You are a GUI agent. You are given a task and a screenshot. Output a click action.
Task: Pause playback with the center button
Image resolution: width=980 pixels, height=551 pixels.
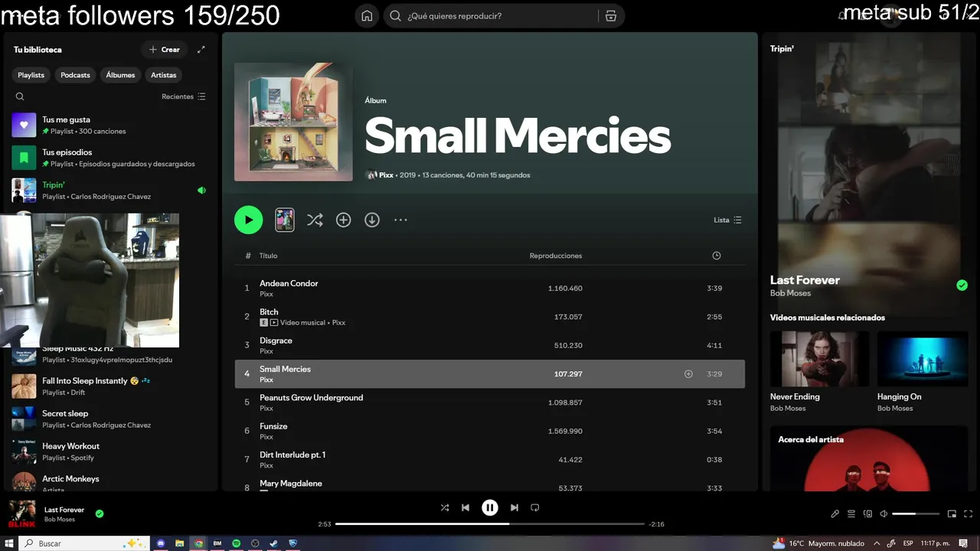[x=490, y=507]
